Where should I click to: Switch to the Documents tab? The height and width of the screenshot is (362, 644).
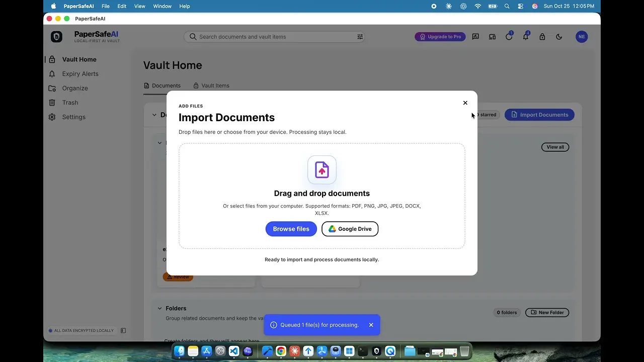[x=162, y=85]
